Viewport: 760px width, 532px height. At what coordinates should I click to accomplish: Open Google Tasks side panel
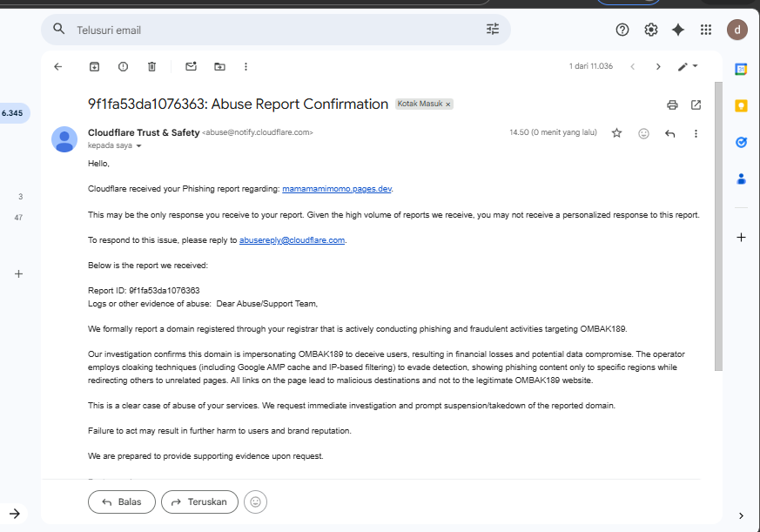tap(741, 142)
